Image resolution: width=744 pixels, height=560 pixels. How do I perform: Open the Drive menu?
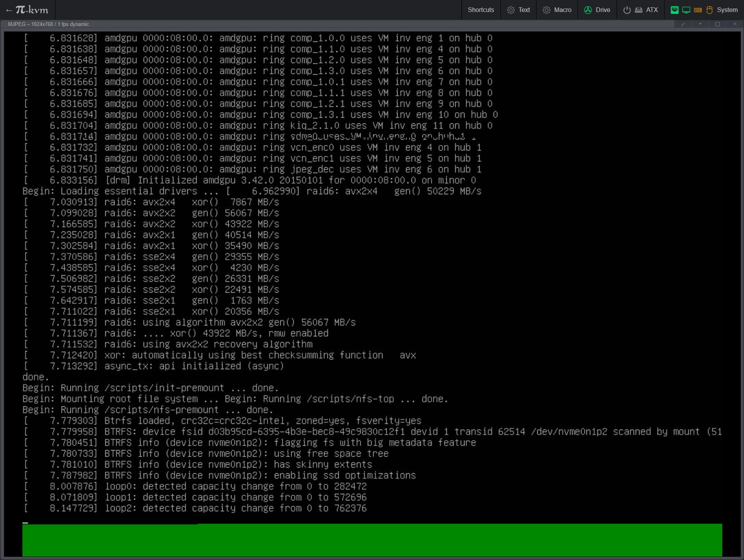(x=603, y=10)
